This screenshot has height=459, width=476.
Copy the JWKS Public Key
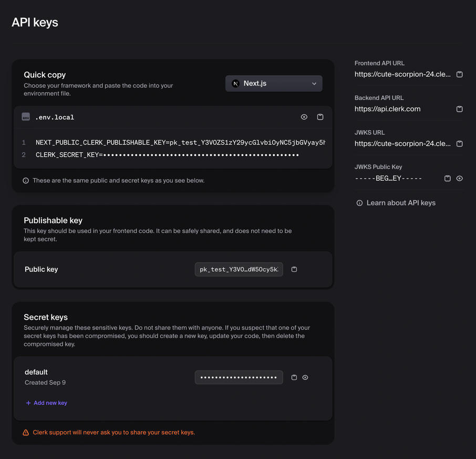tap(448, 178)
